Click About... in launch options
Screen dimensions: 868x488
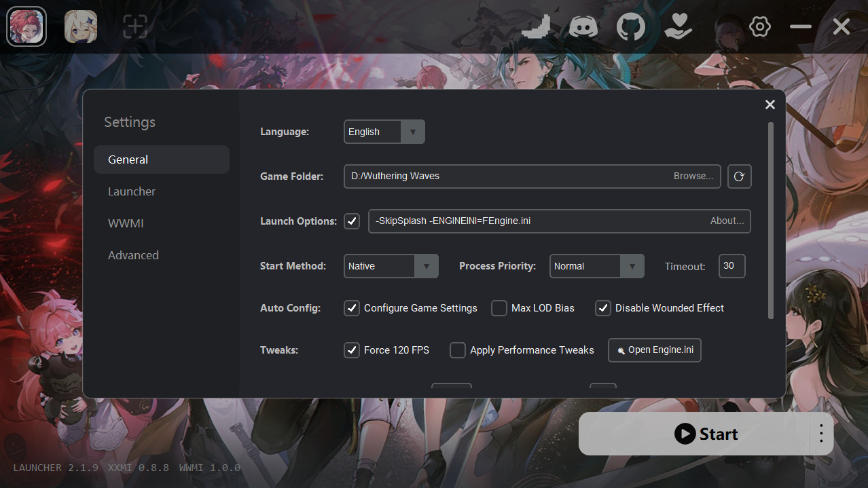click(x=727, y=221)
